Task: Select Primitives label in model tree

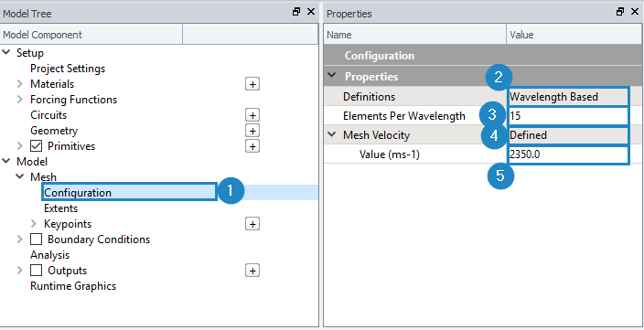Action: 71,146
